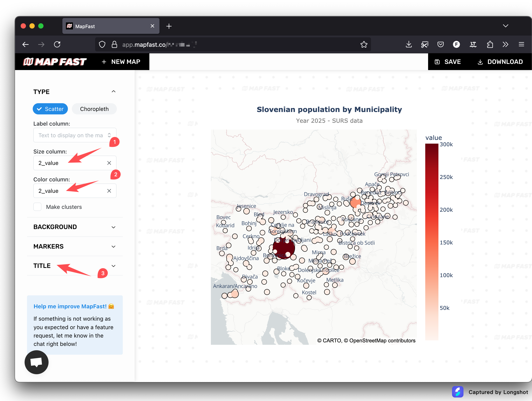Select the MapFast browser tab
The width and height of the screenshot is (532, 401).
[x=111, y=26]
